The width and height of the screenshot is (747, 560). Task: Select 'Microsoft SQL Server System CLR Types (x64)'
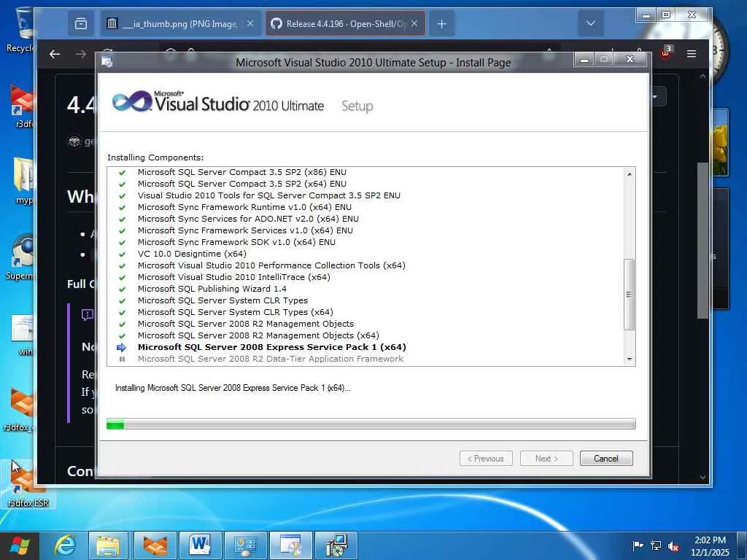[x=236, y=312]
